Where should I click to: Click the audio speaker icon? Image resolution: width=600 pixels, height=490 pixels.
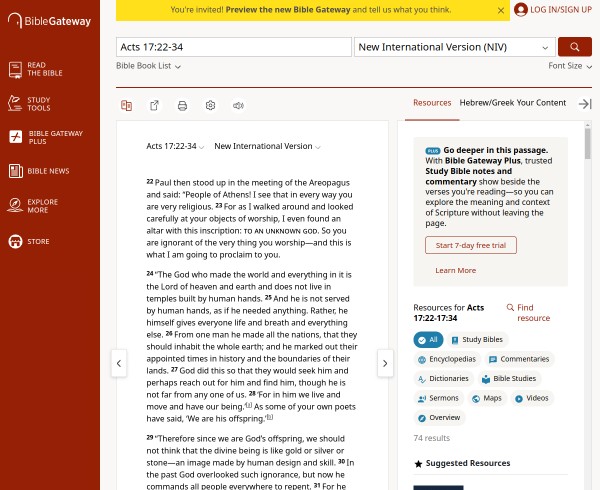(238, 106)
